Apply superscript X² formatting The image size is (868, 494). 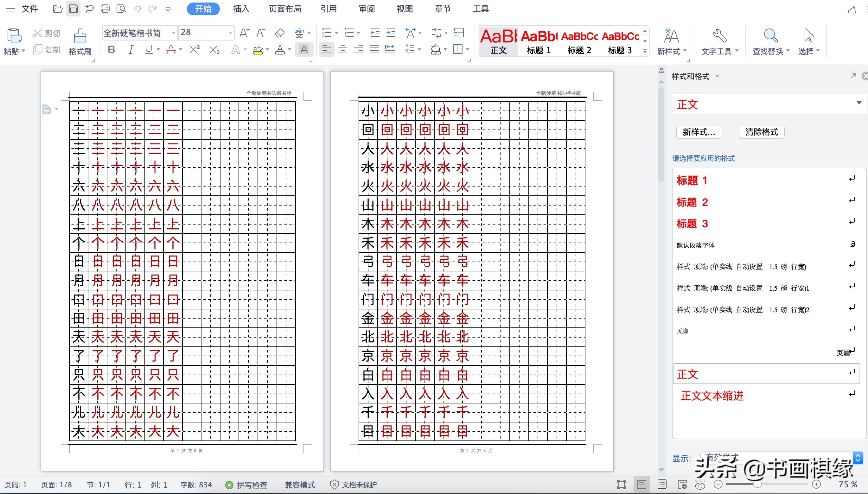tap(195, 50)
